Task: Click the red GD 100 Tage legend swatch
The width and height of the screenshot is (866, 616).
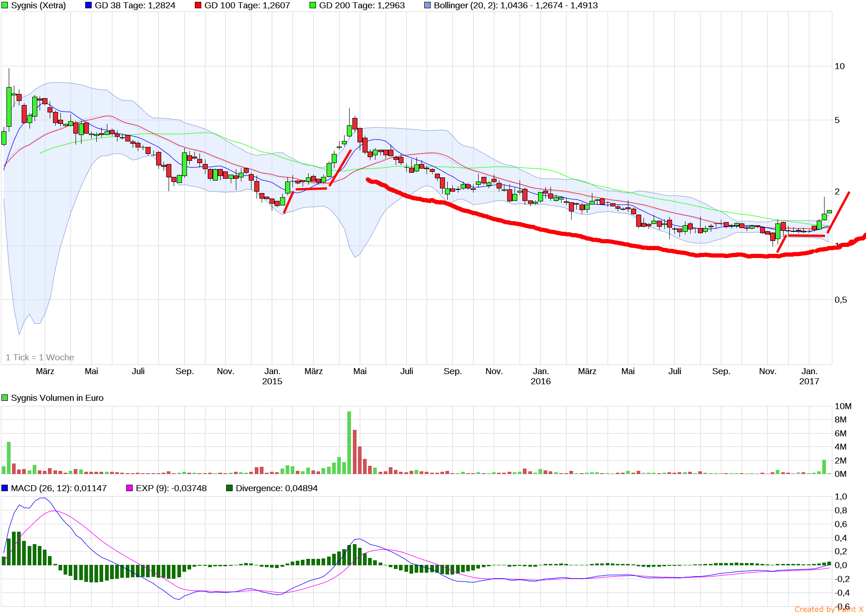Action: [198, 6]
